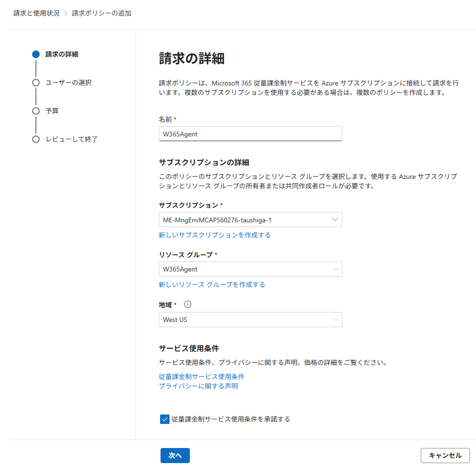This screenshot has height=465, width=476.
Task: Click the 請求の詳細 page heading
Action: (x=192, y=58)
